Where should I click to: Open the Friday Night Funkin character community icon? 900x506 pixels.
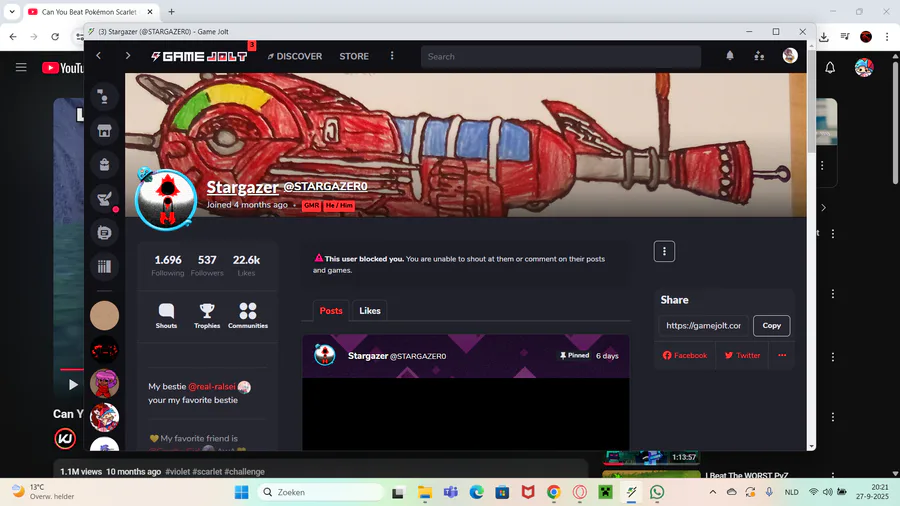tap(104, 417)
